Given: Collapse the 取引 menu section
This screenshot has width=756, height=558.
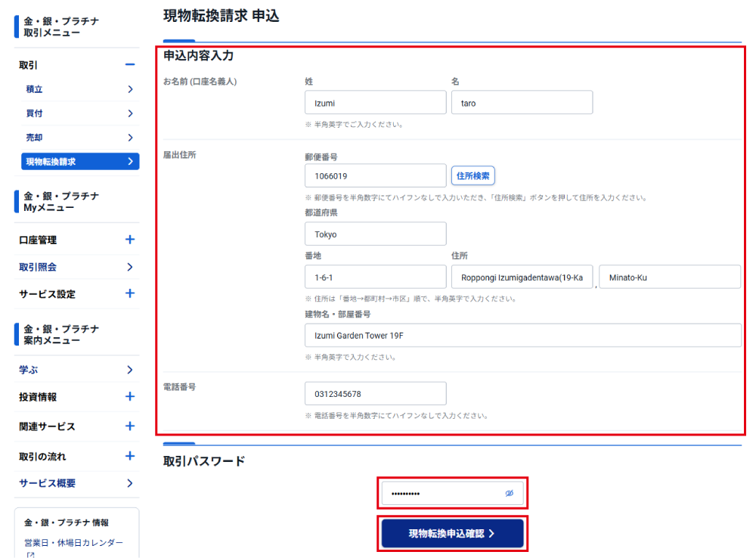Looking at the screenshot, I should tap(130, 65).
